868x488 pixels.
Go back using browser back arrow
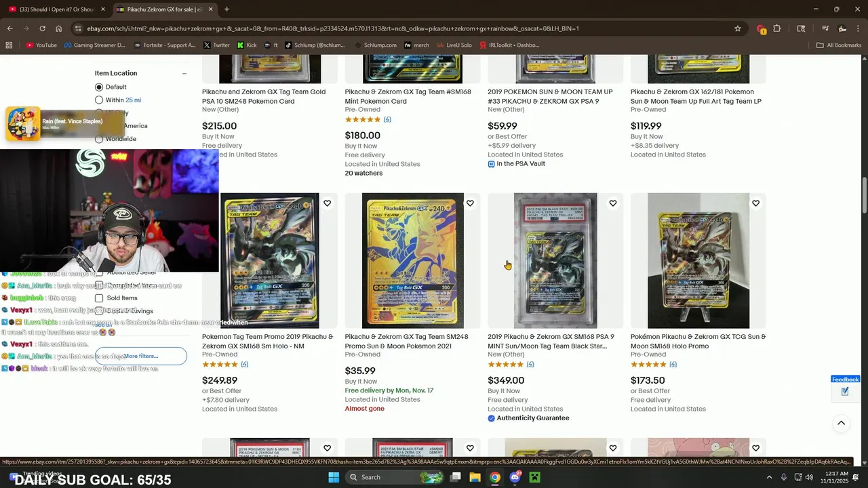tap(10, 28)
